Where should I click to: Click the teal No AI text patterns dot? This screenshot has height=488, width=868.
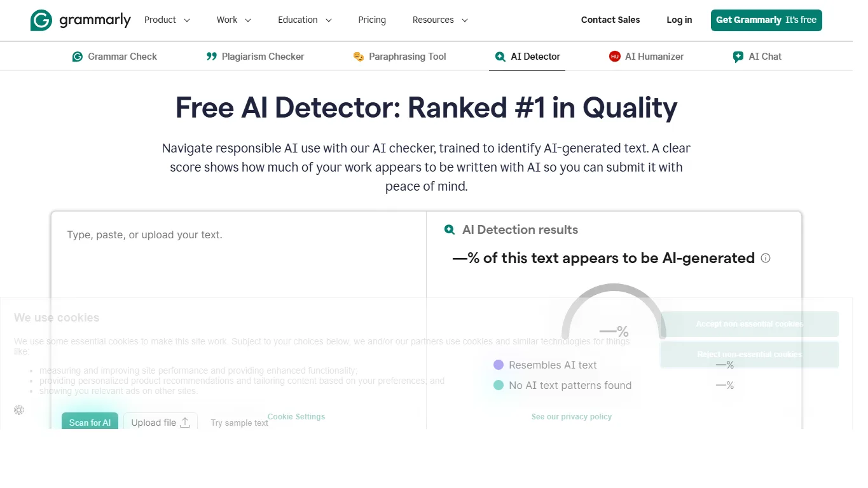tap(499, 385)
